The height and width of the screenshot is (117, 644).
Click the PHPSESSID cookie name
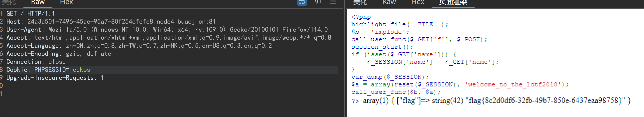click(x=50, y=70)
